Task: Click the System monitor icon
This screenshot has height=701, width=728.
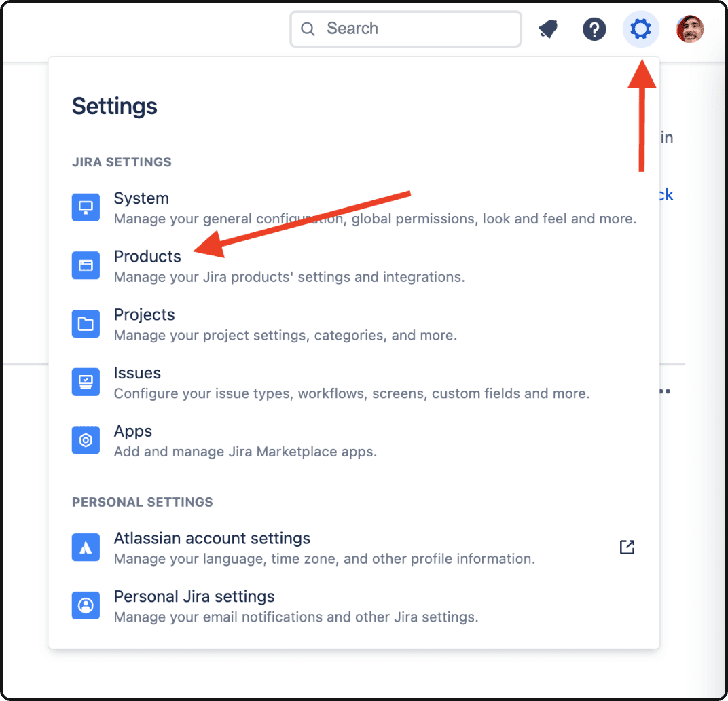Action: coord(86,207)
